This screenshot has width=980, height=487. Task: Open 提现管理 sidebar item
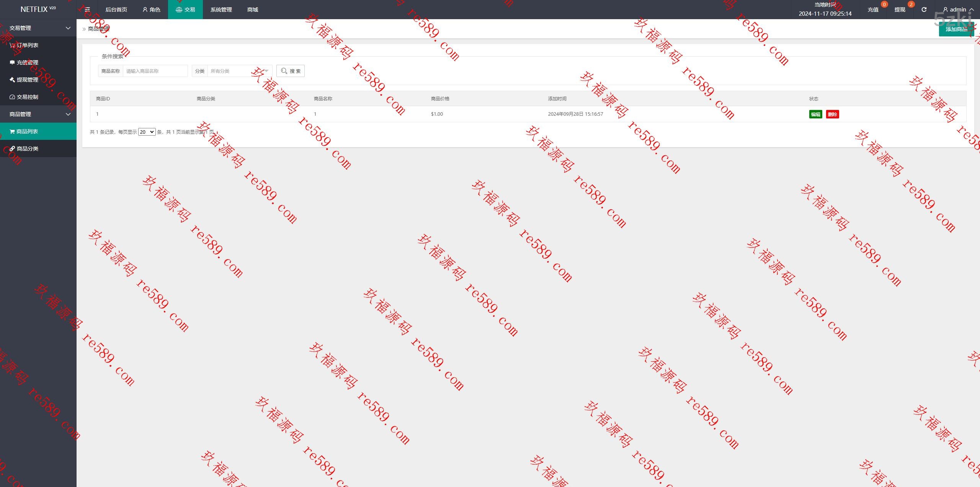(27, 80)
